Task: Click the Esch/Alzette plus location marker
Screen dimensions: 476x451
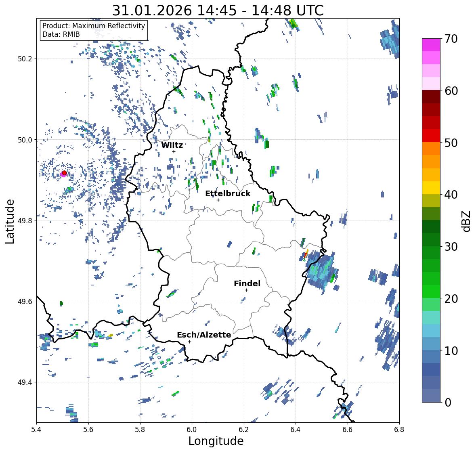Action: pos(189,342)
